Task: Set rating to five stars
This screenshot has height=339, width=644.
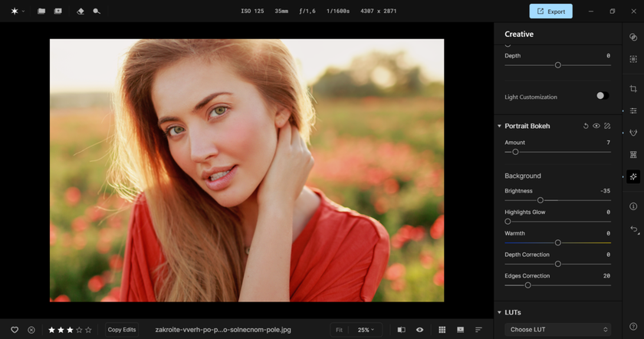Action: pos(88,330)
